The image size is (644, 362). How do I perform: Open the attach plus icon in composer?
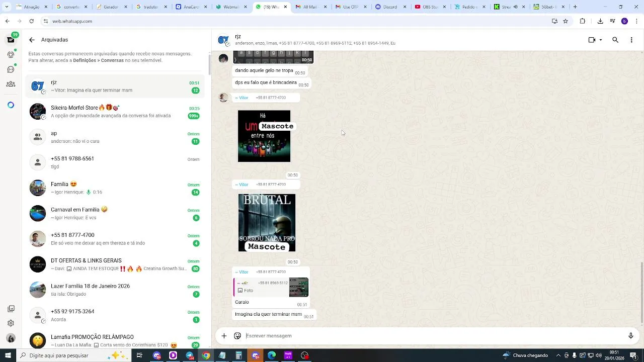click(224, 336)
